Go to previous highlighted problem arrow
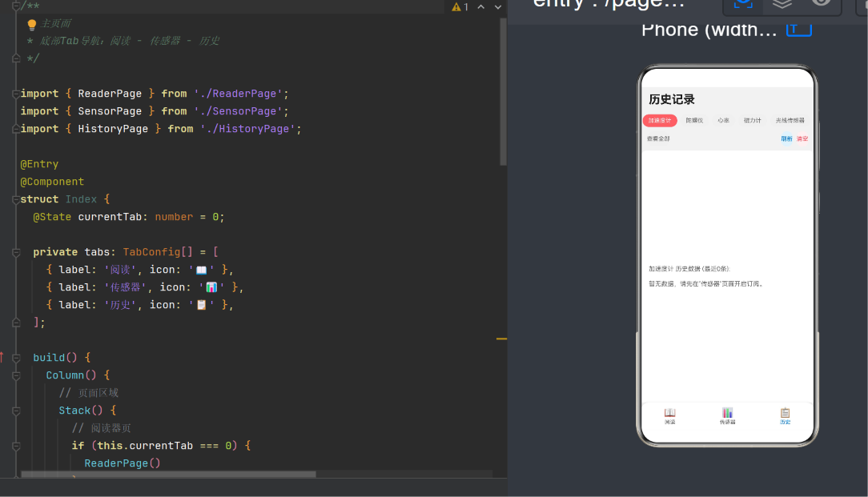Viewport: 868px width, 497px height. pos(481,6)
